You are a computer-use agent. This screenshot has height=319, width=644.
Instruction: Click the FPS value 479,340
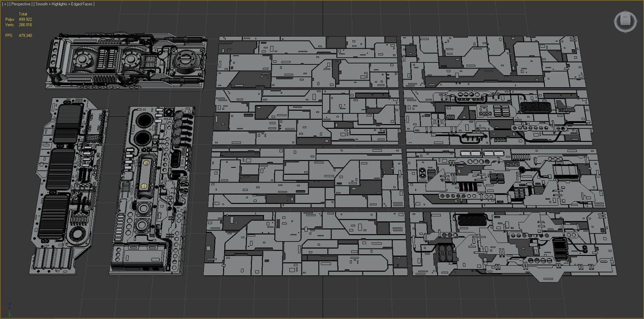pyautogui.click(x=25, y=35)
